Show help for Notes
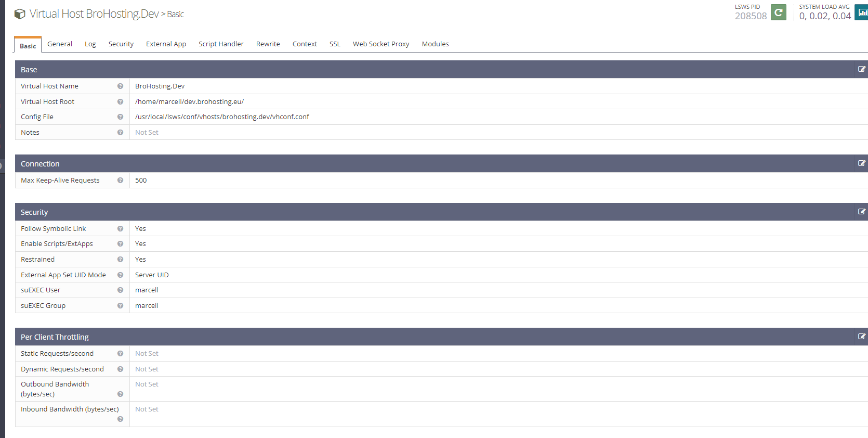Screen dimensions: 868x438 coord(120,133)
